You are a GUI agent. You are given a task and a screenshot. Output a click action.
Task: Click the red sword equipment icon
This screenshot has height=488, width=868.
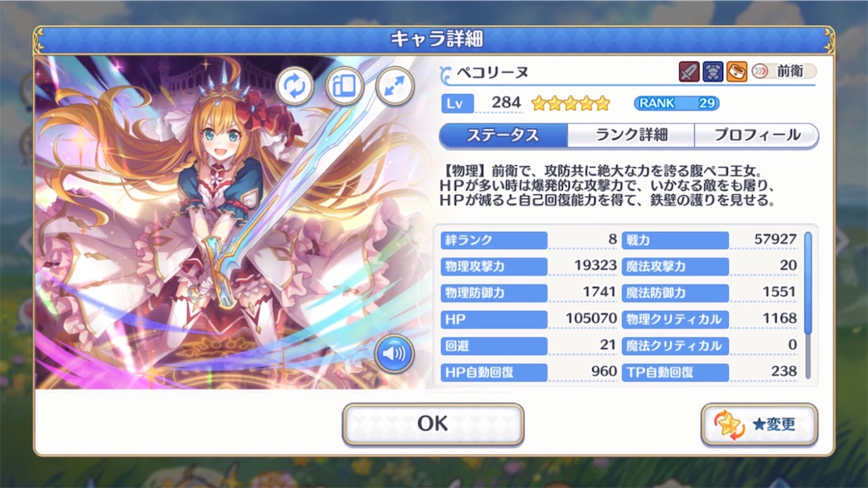click(x=689, y=71)
